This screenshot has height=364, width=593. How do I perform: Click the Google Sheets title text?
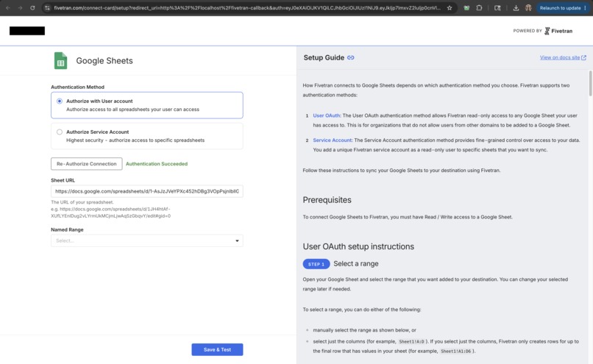tap(104, 61)
